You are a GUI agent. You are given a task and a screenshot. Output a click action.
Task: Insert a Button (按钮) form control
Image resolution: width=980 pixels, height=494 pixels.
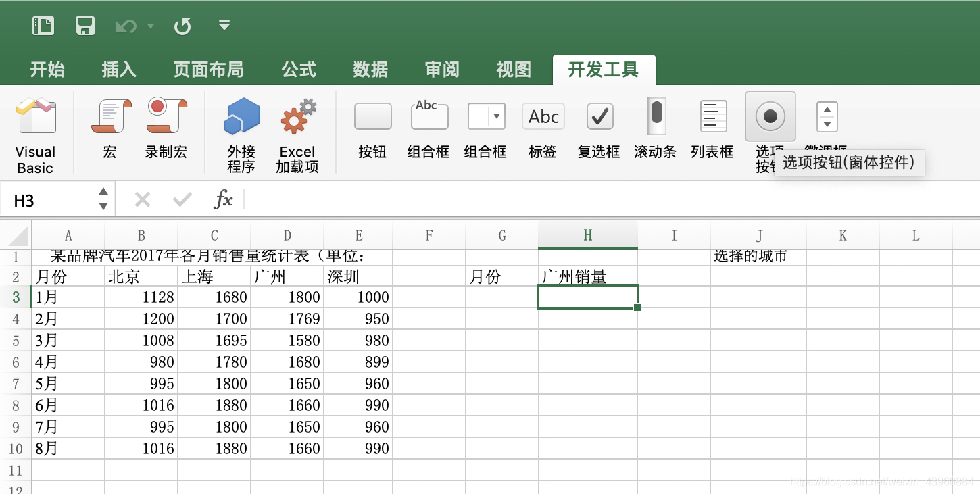click(x=372, y=128)
